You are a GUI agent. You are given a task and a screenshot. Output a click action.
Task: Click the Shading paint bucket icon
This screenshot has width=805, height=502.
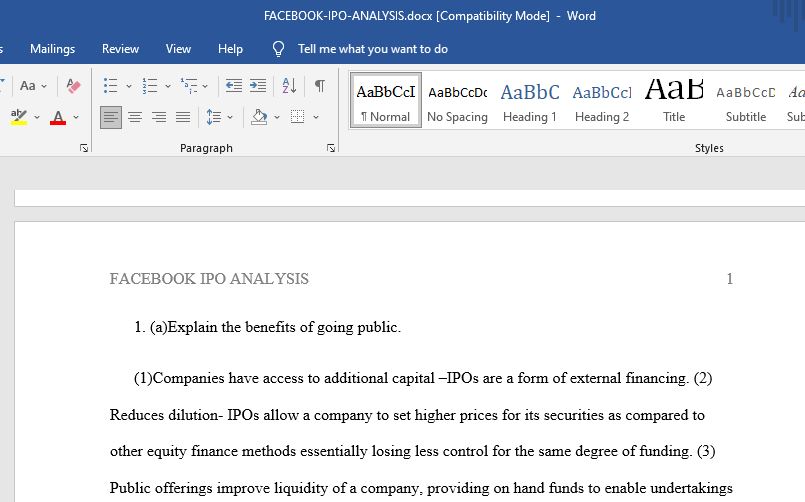259,118
